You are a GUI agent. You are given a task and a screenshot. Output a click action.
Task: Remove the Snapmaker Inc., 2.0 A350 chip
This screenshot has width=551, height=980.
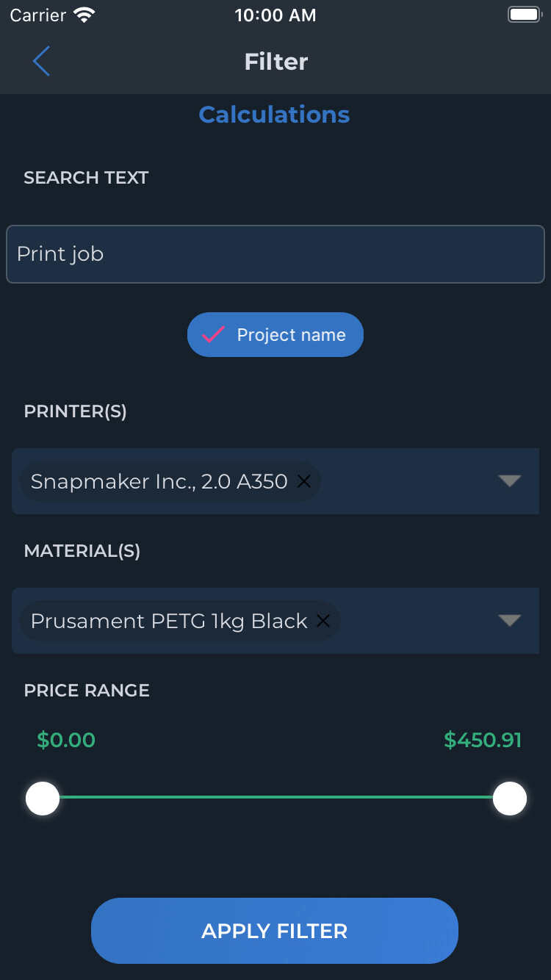304,481
